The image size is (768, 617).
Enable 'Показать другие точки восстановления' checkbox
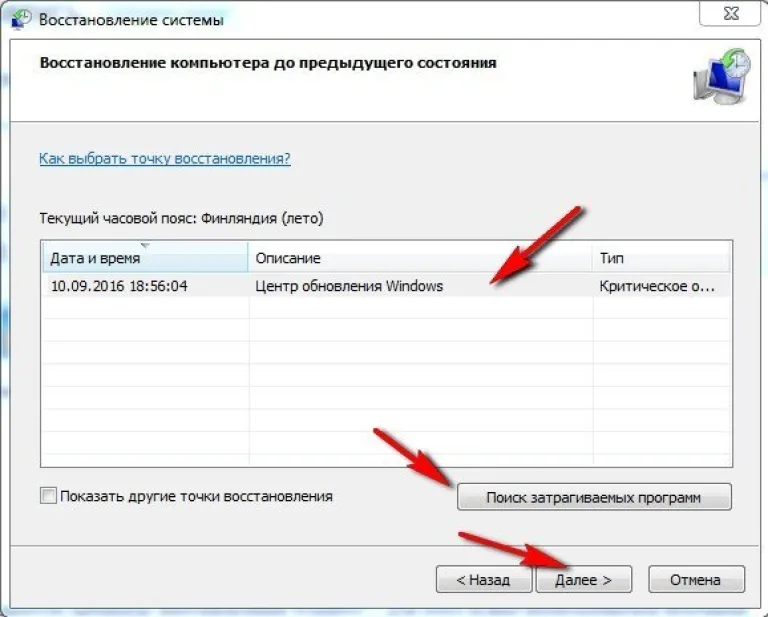[48, 496]
